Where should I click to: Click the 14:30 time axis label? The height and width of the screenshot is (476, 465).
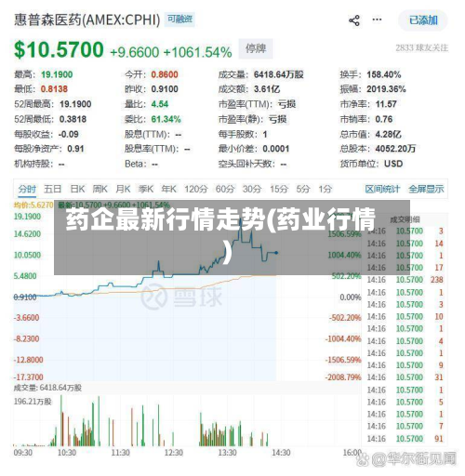[281, 453]
